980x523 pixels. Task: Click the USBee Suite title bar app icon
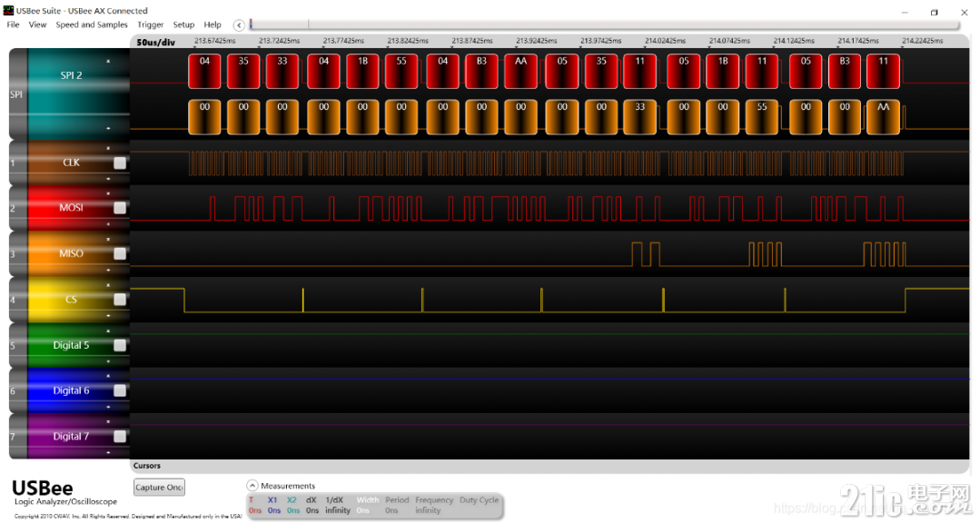(9, 11)
